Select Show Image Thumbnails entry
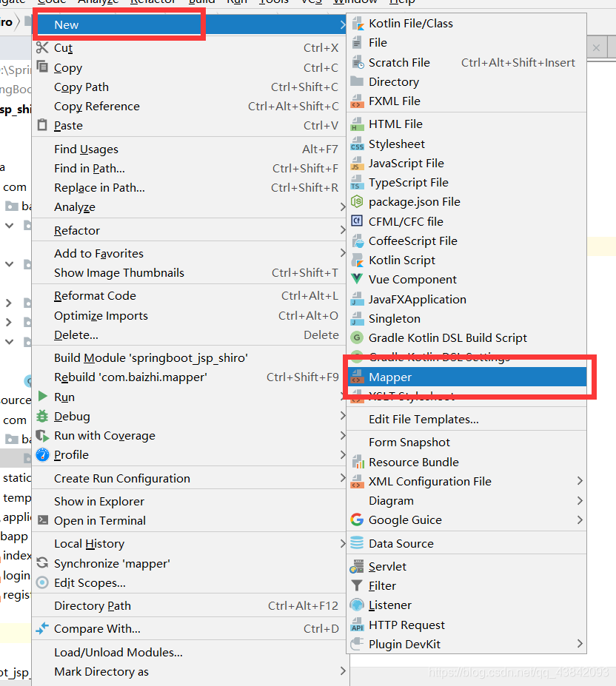Image resolution: width=616 pixels, height=686 pixels. coord(188,272)
